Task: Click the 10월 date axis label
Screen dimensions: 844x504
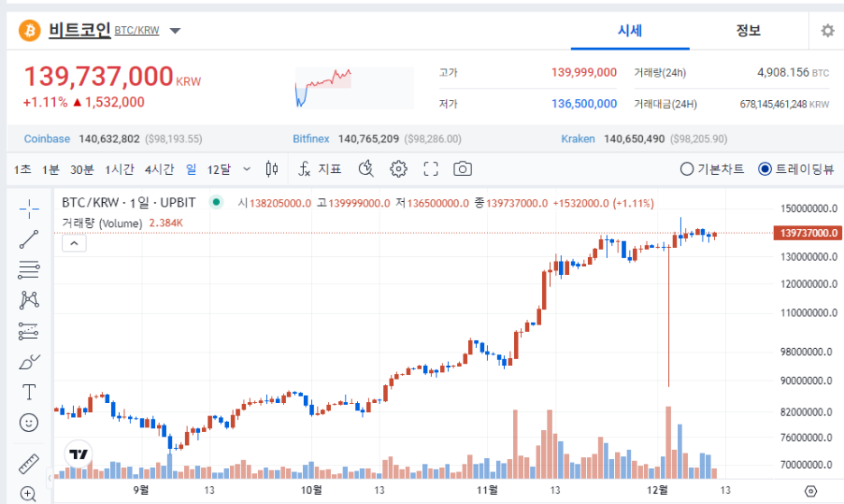Action: [x=311, y=490]
